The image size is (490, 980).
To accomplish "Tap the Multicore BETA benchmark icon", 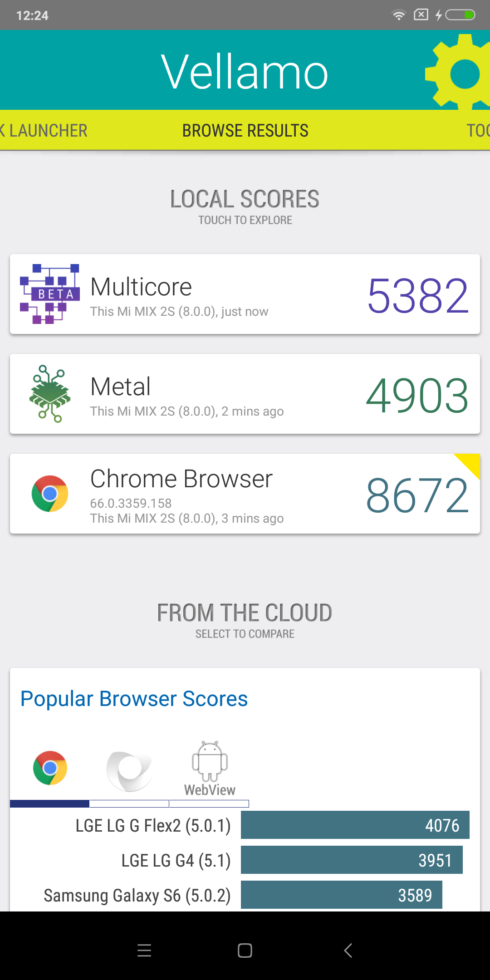I will coord(50,294).
